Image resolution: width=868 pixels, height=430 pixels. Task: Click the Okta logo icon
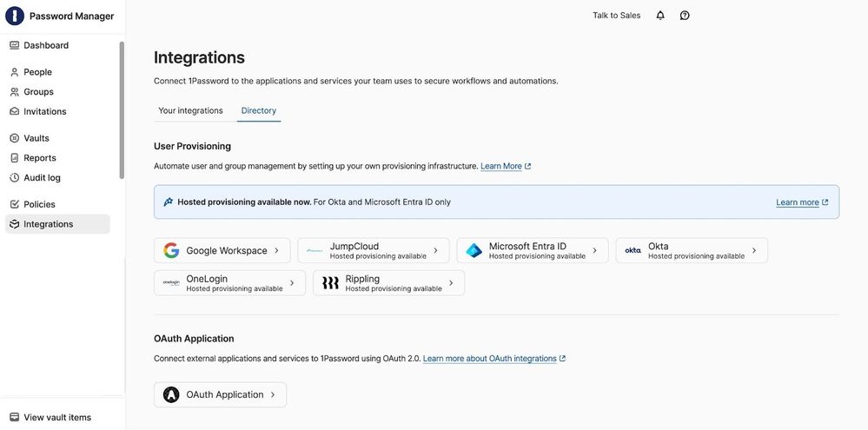(633, 251)
